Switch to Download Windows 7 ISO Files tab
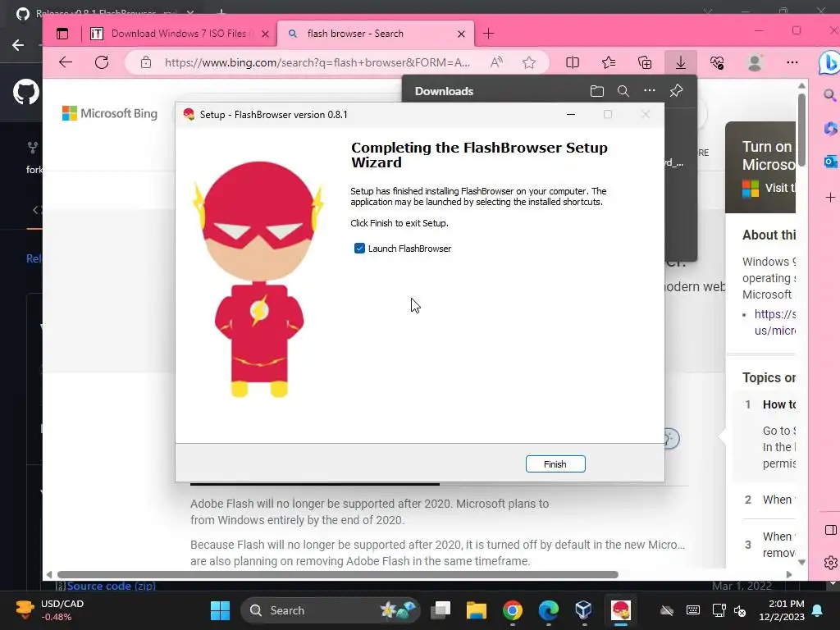840x630 pixels. coord(180,33)
